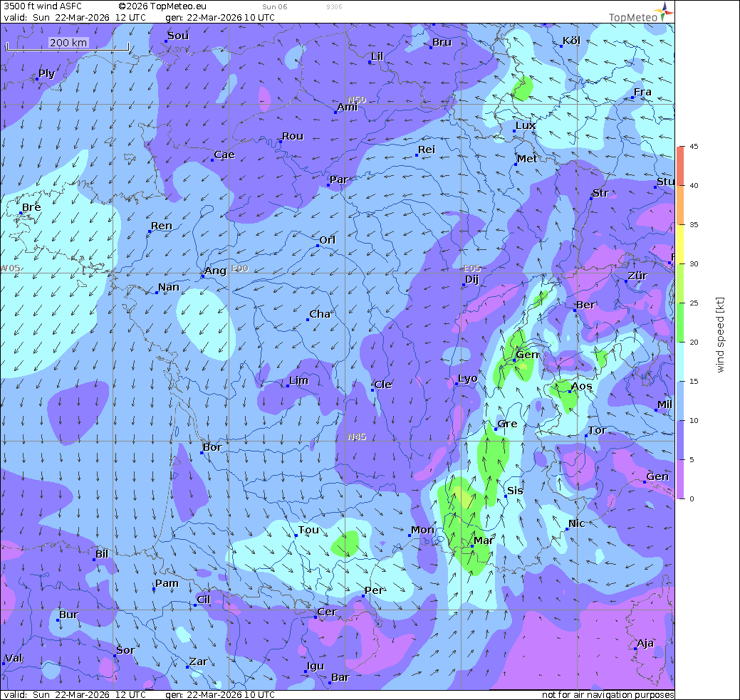Click the purple 0-5 kt band in the legend
Screen dimensions: 740x700
tap(682, 479)
